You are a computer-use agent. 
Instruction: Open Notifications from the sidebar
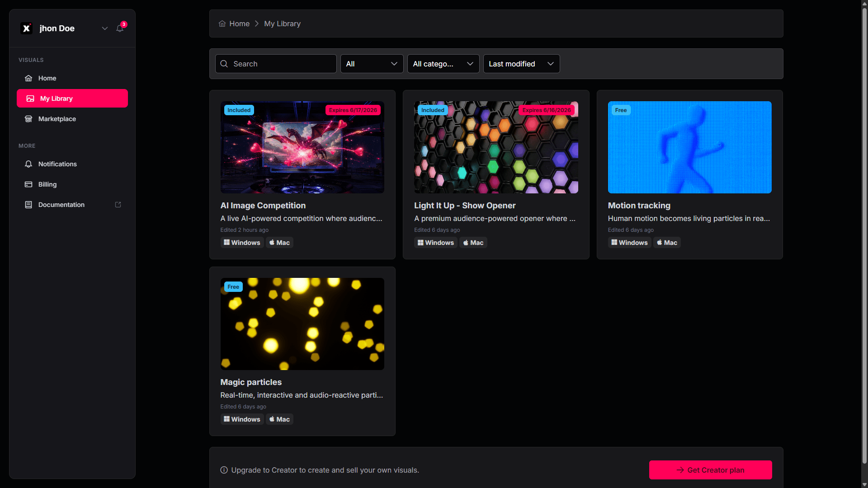point(72,164)
